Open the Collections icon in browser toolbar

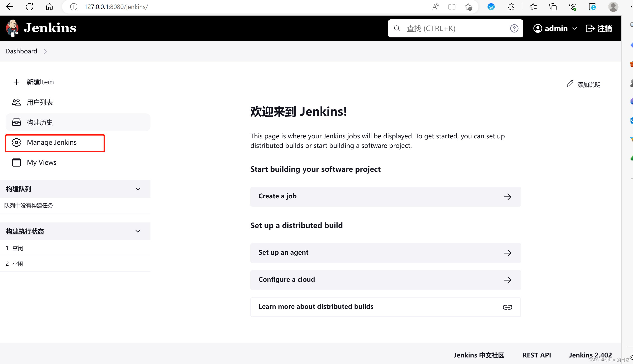tap(553, 7)
